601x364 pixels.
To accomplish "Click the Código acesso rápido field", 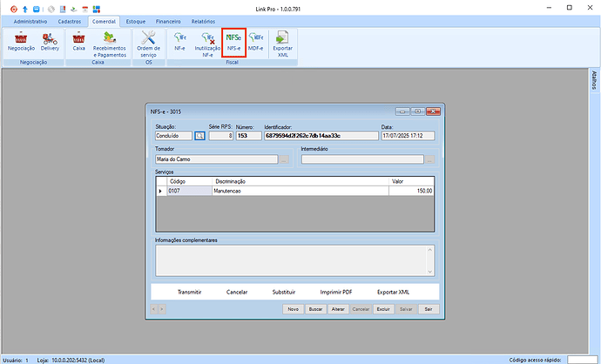I will click(x=582, y=359).
